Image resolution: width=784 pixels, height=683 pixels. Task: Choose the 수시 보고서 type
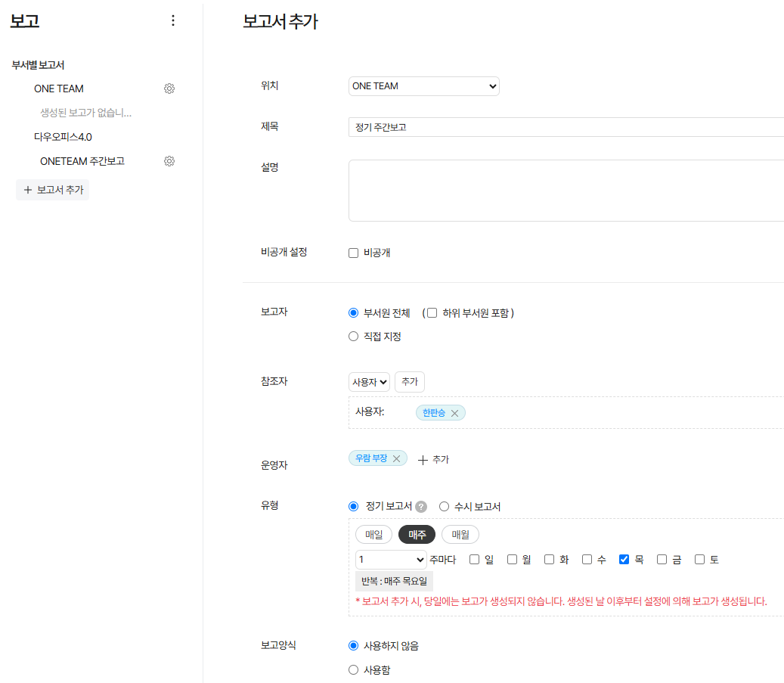pyautogui.click(x=445, y=507)
